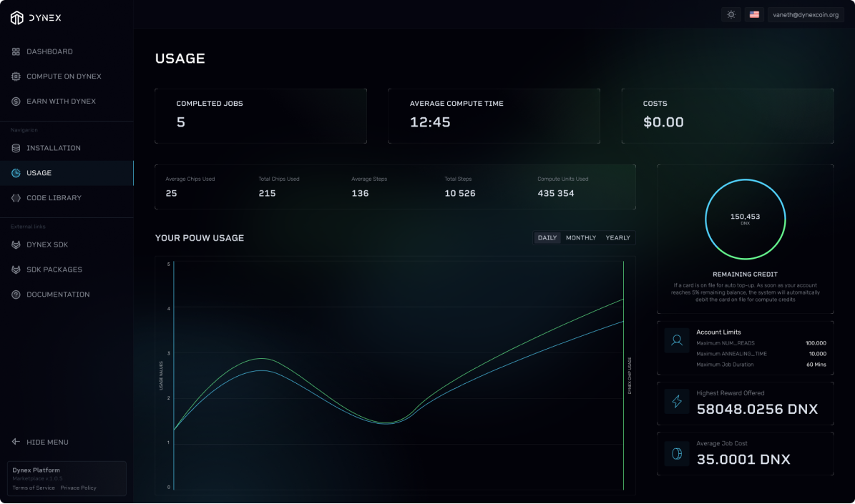
Task: Switch chart to Daily view
Action: [547, 238]
